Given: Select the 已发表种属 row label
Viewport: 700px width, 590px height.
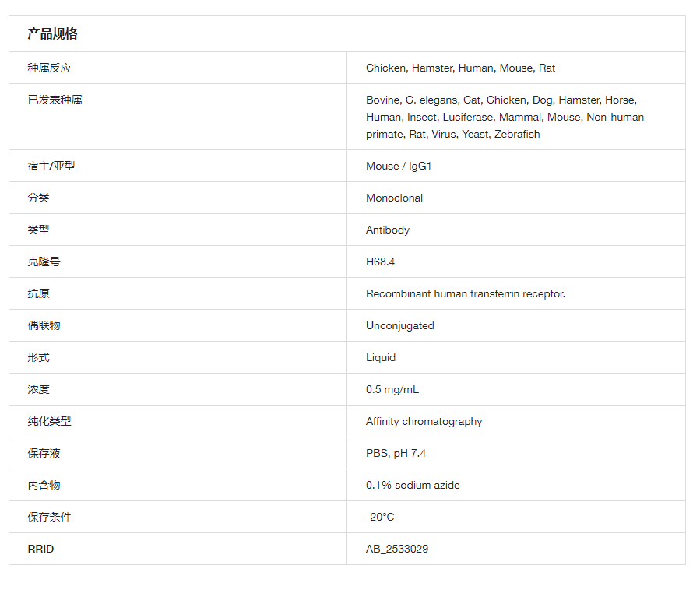Looking at the screenshot, I should [x=55, y=100].
